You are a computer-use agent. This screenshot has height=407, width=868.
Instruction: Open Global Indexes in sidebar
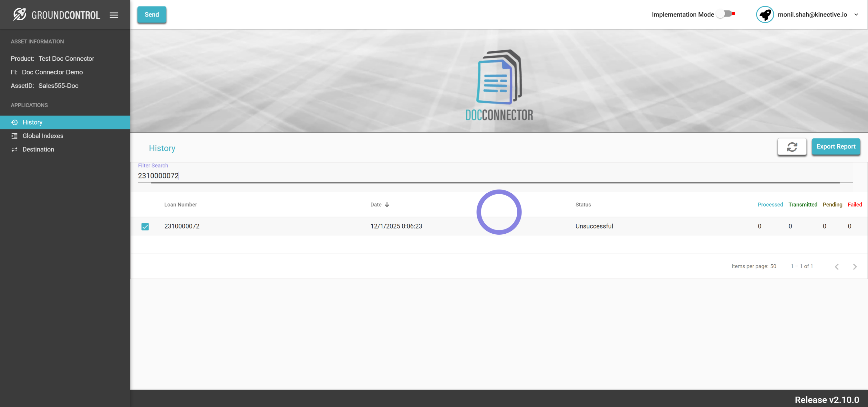pos(43,136)
